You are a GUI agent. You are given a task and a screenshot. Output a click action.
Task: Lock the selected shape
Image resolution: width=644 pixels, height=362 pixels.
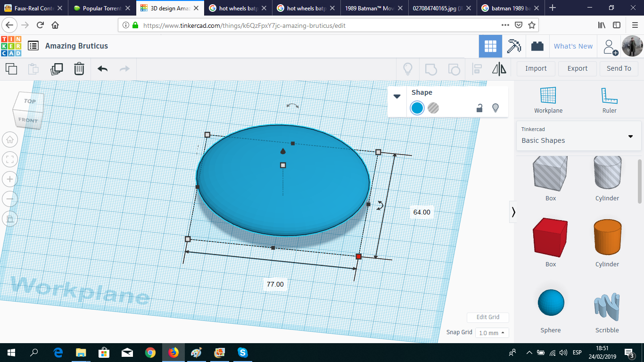pos(479,108)
